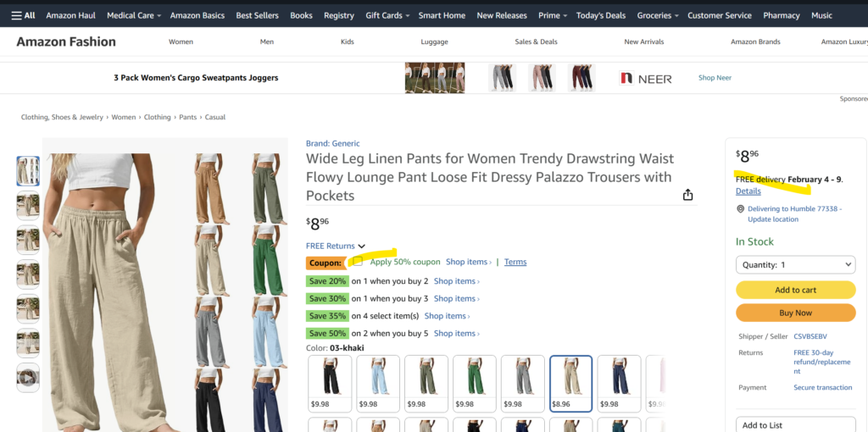Click the NEER brand logo

tap(645, 78)
